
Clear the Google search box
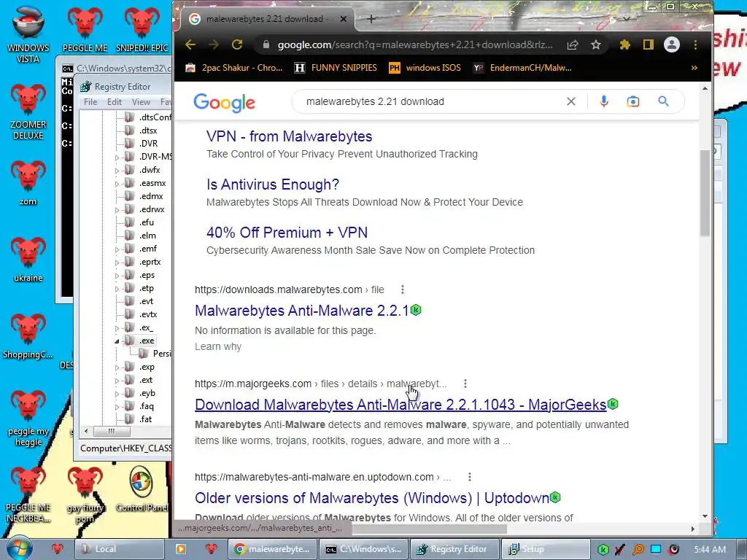click(570, 101)
